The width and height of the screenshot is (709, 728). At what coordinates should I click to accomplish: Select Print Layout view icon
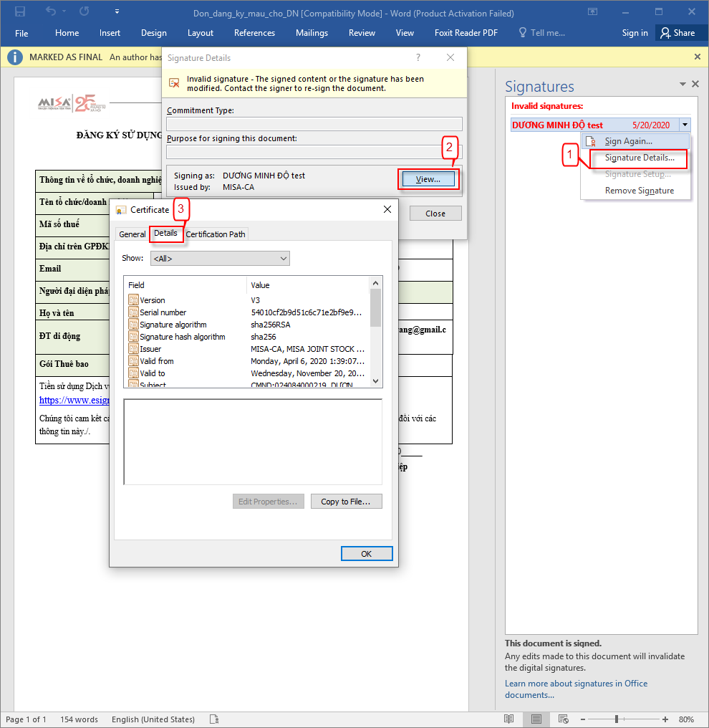536,719
